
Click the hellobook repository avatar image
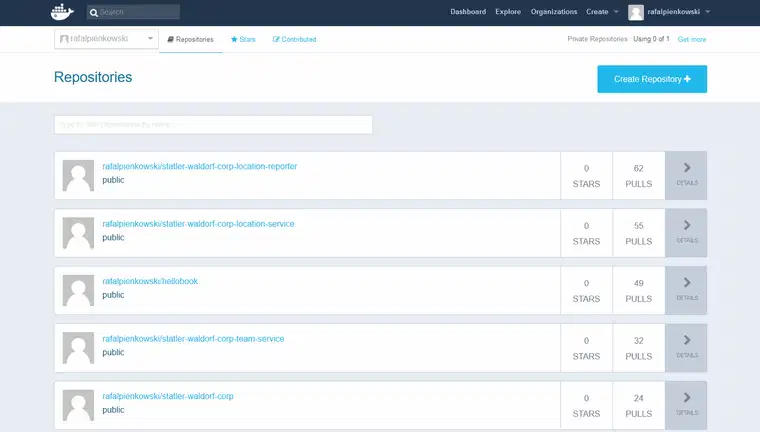point(78,290)
